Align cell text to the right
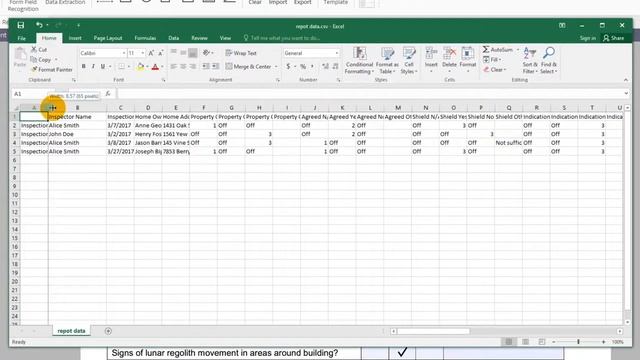 (193, 67)
